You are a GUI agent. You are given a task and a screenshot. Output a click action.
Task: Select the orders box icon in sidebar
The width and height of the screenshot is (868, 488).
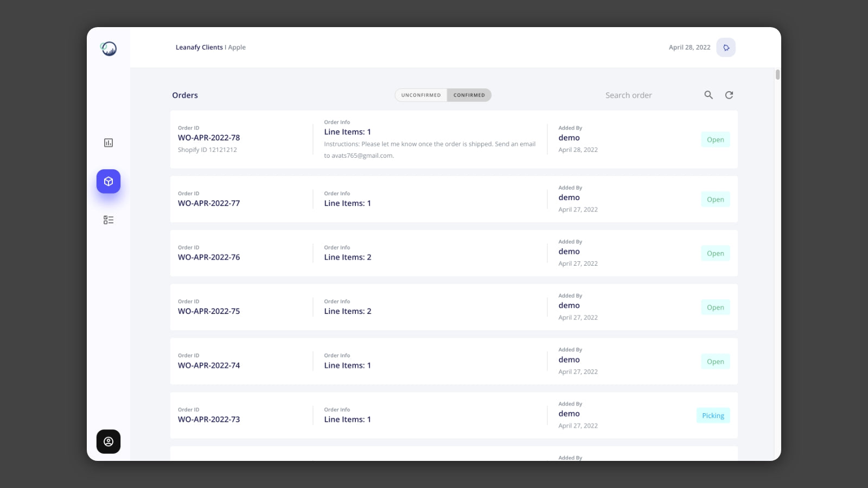click(x=108, y=182)
